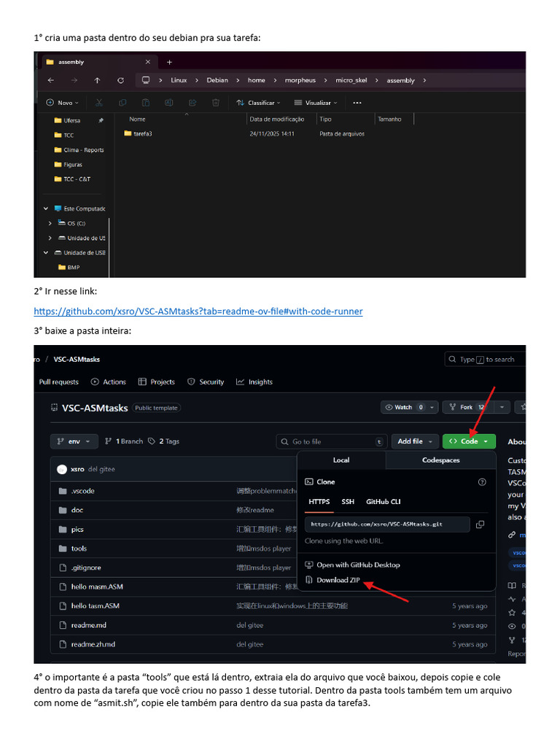Sort by the Nome column header
Screen dimensions: 560x747
137,119
